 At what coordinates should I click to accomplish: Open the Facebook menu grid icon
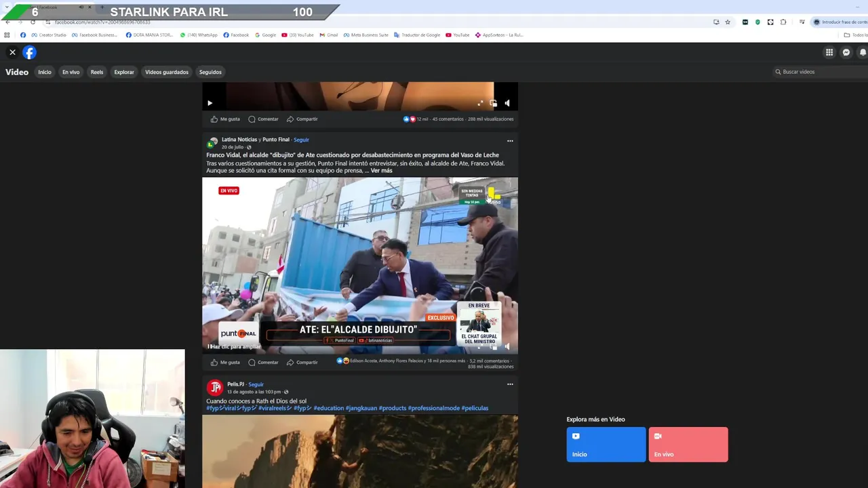(x=829, y=52)
